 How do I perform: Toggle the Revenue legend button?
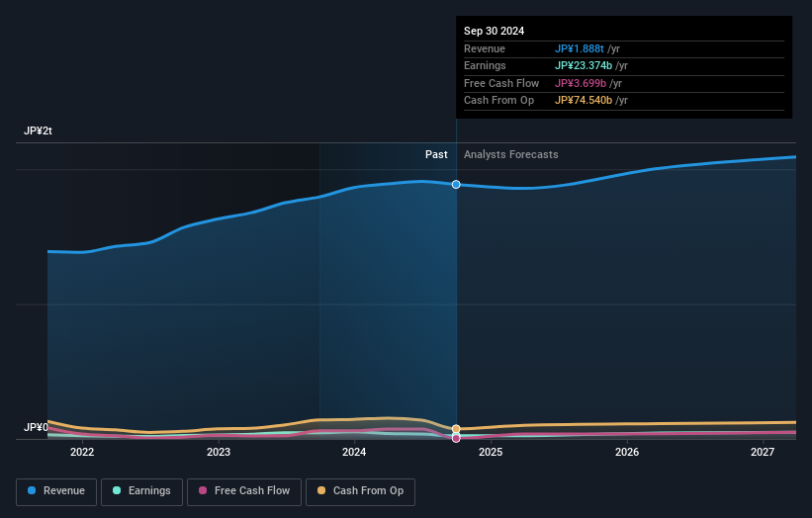pos(56,491)
